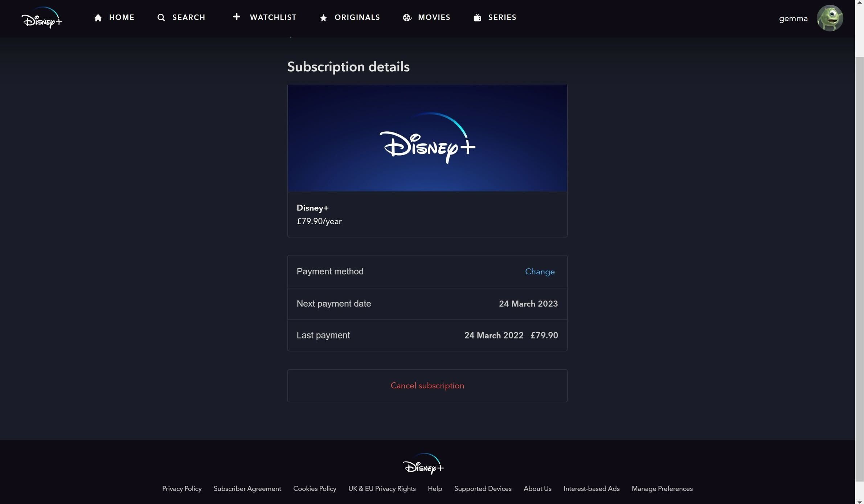This screenshot has height=504, width=864.
Task: Check Supported Devices
Action: click(x=482, y=488)
